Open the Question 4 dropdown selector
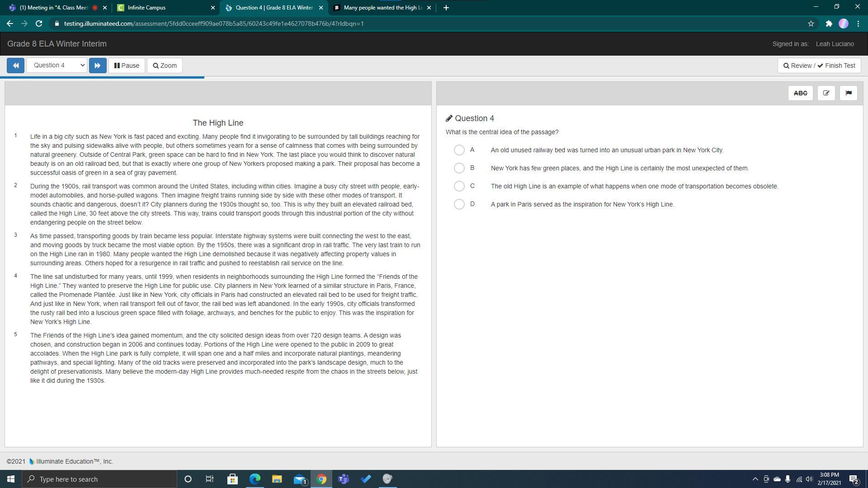The image size is (868, 488). [57, 66]
